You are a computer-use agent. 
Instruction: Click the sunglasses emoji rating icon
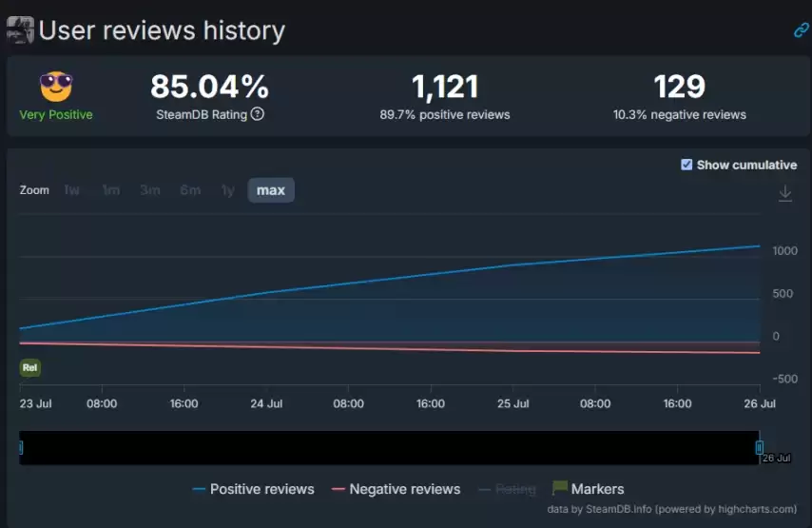(56, 87)
